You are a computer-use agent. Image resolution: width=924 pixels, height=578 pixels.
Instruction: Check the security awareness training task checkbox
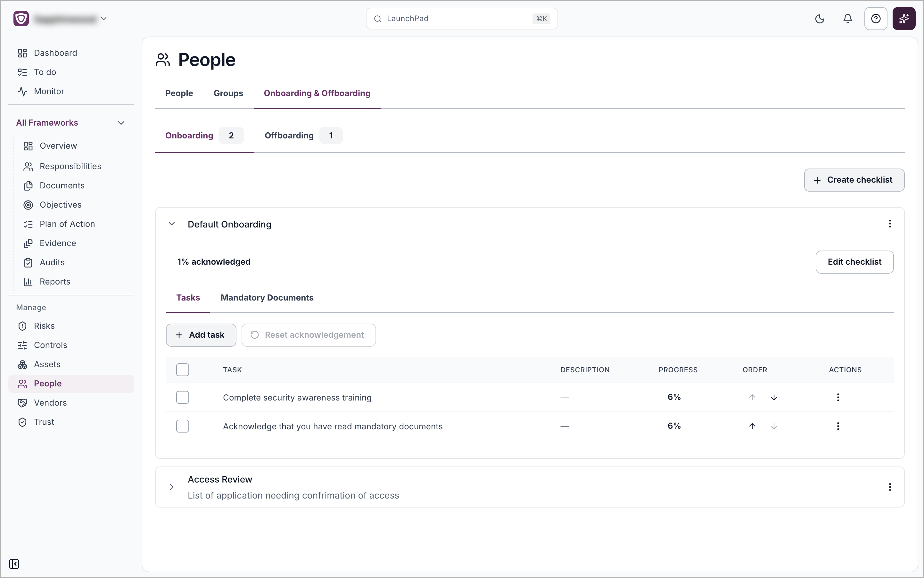[183, 397]
